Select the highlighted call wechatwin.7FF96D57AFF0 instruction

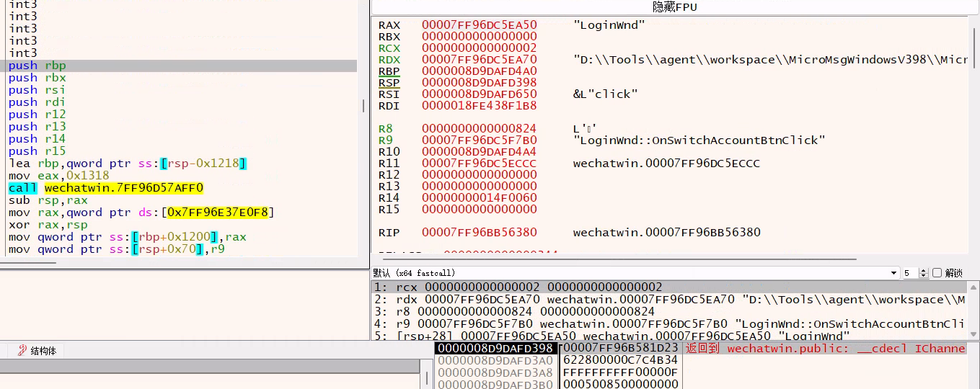[106, 188]
